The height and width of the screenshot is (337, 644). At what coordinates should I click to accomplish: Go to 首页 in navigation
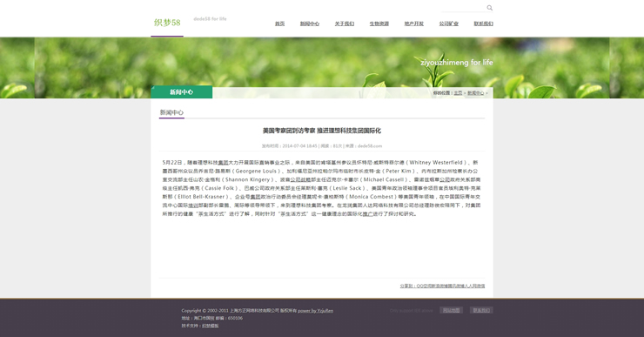[x=279, y=24]
